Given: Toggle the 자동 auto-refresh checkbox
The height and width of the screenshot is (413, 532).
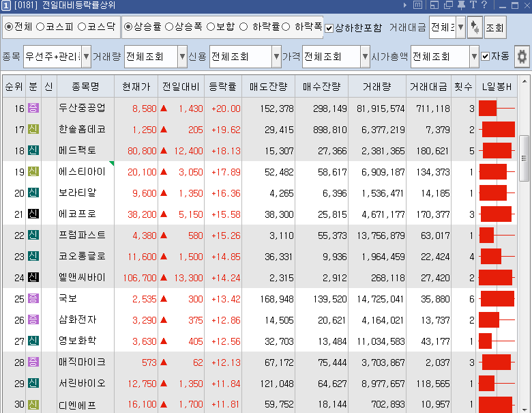Looking at the screenshot, I should [x=486, y=57].
